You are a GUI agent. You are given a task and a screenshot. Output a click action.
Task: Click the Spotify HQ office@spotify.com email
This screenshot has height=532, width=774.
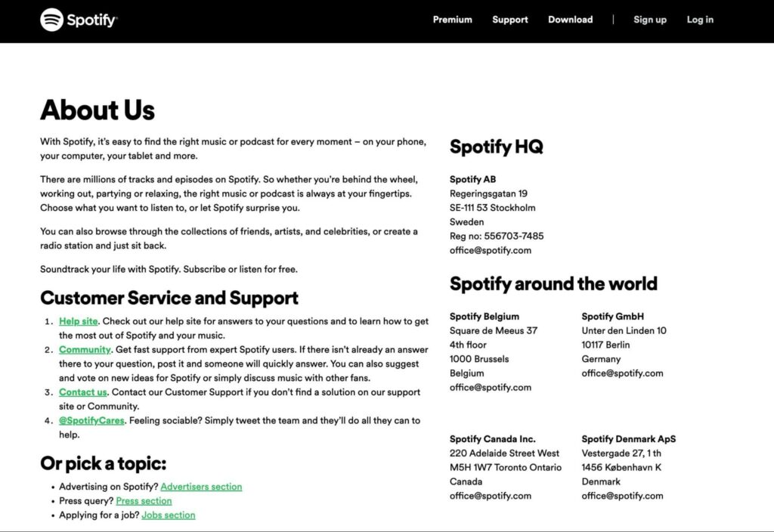tap(490, 251)
